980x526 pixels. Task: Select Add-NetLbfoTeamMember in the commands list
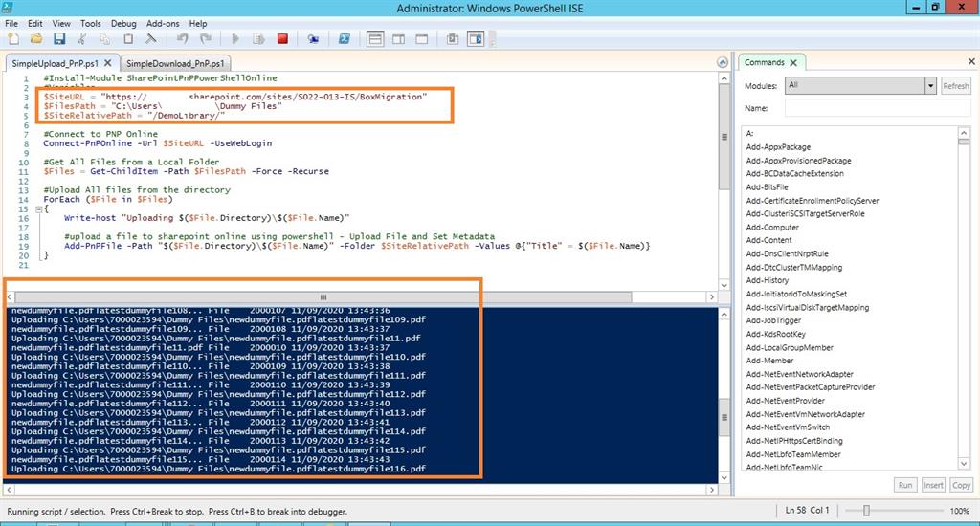click(x=793, y=454)
